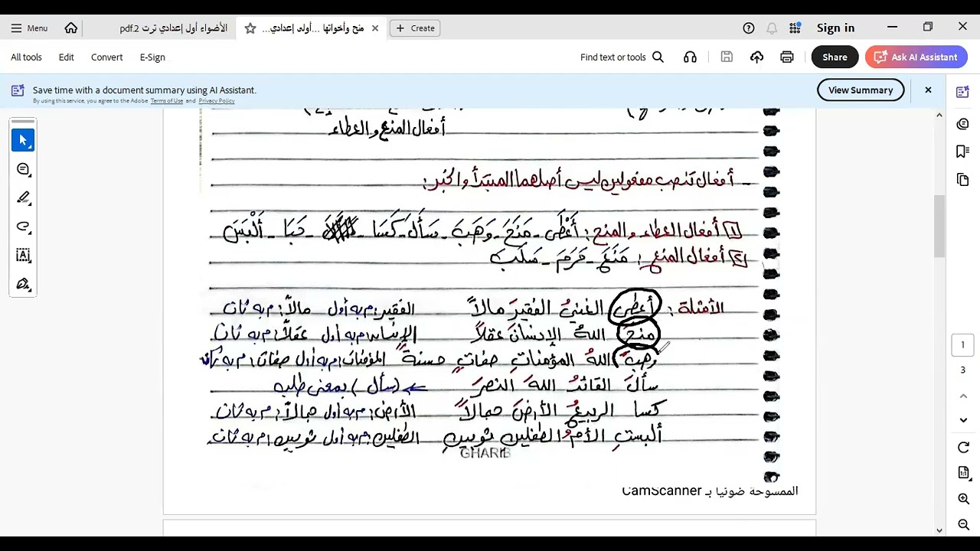This screenshot has width=980, height=551.
Task: Click the View Summary button
Action: [x=861, y=90]
